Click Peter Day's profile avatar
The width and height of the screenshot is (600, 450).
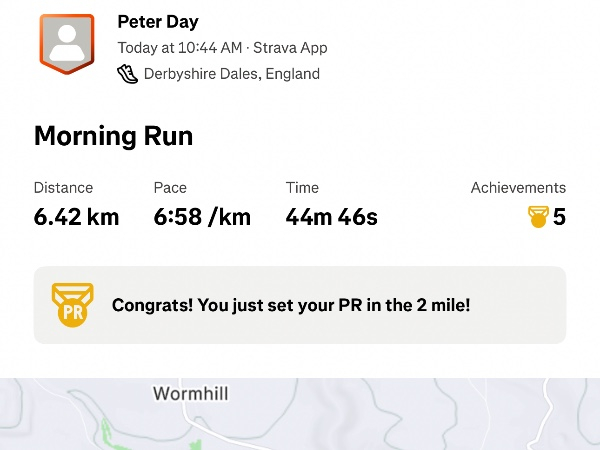(x=67, y=45)
